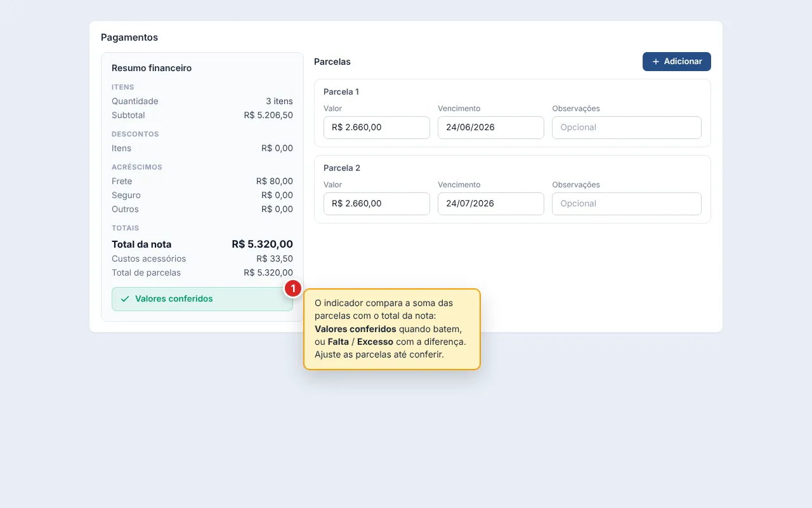Click the Itens label under DESCONTOS

click(121, 149)
